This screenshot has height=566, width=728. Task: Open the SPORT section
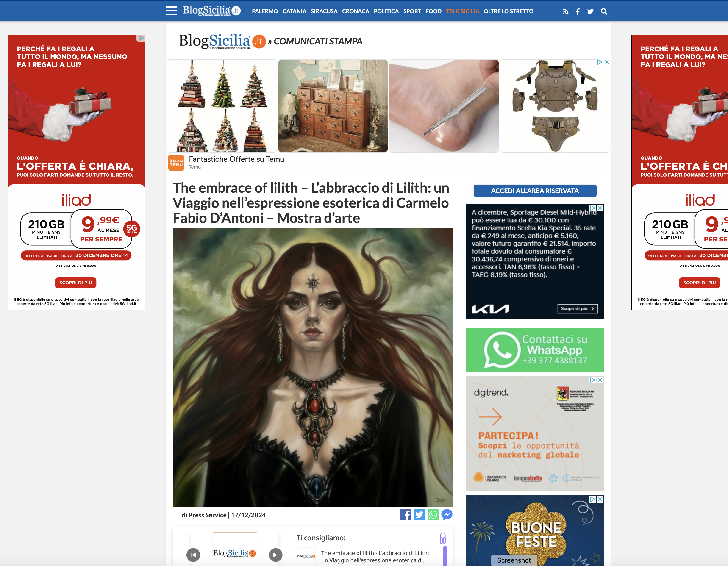412,11
